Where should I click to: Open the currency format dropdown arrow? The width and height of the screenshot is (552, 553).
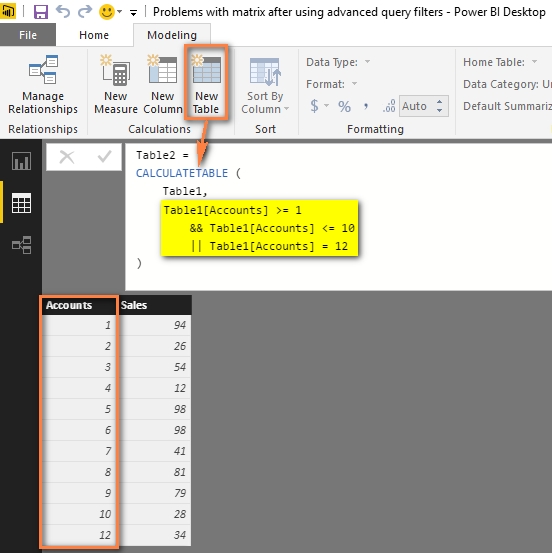pyautogui.click(x=326, y=106)
